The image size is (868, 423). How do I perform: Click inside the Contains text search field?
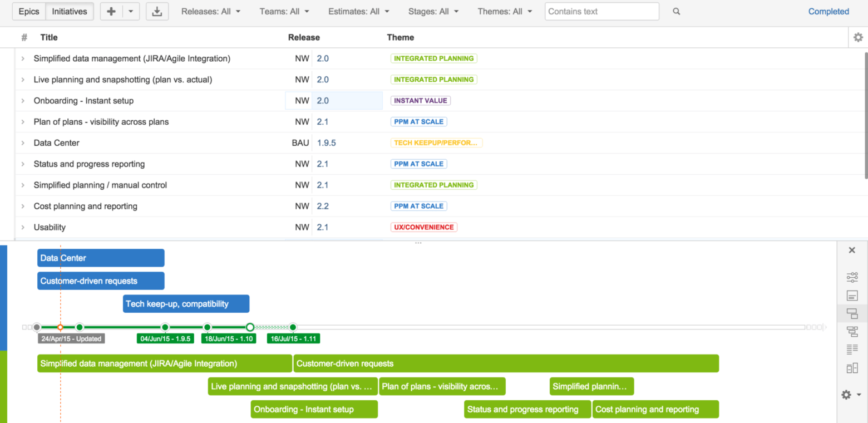(601, 11)
